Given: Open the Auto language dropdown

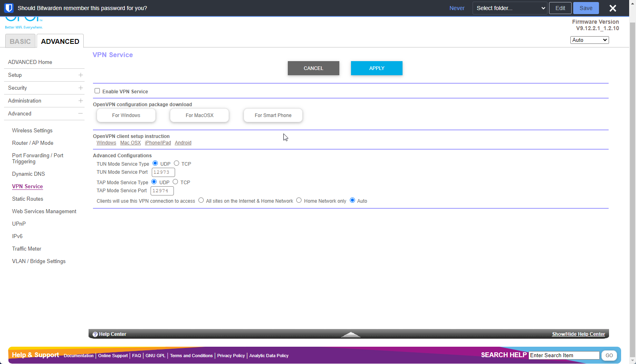Looking at the screenshot, I should coord(589,40).
